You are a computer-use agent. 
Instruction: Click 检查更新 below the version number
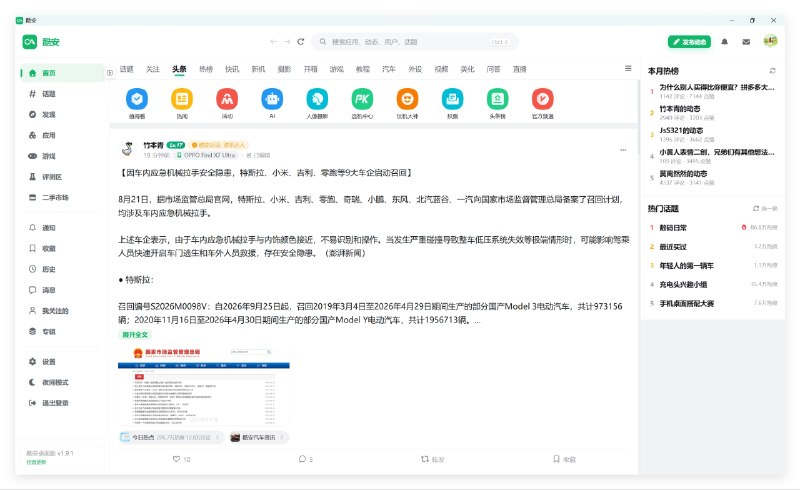tap(36, 462)
